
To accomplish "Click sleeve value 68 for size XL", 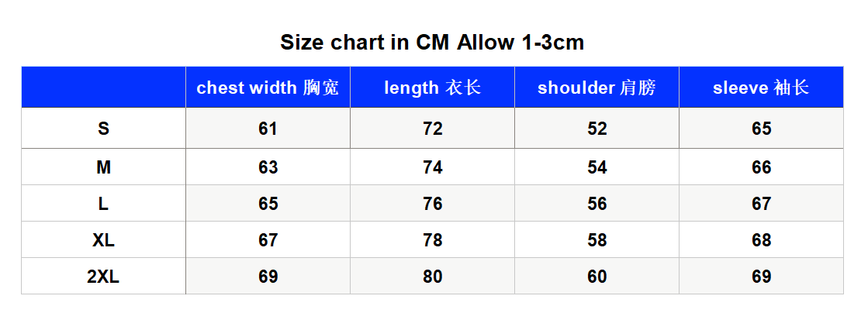I will click(x=761, y=240).
